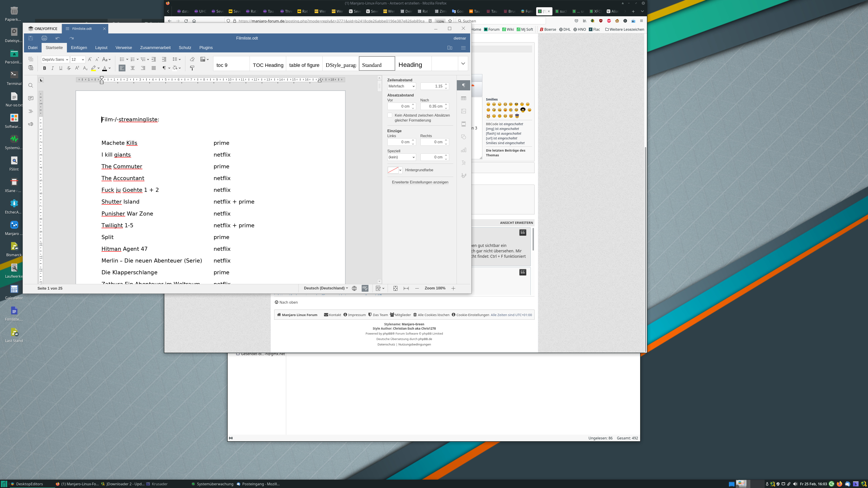The height and width of the screenshot is (488, 868).
Task: Open the Search icon in left sidebar
Action: tap(31, 86)
